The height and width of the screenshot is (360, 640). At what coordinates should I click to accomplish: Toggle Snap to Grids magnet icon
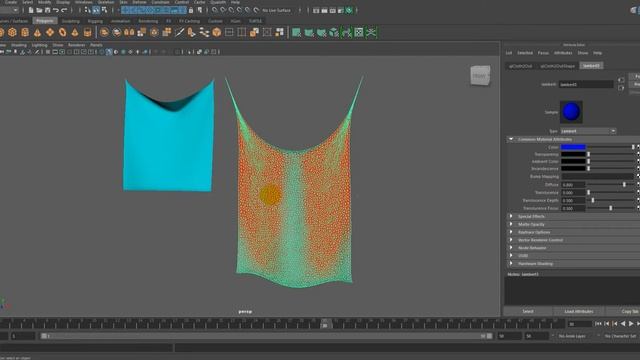pyautogui.click(x=215, y=10)
